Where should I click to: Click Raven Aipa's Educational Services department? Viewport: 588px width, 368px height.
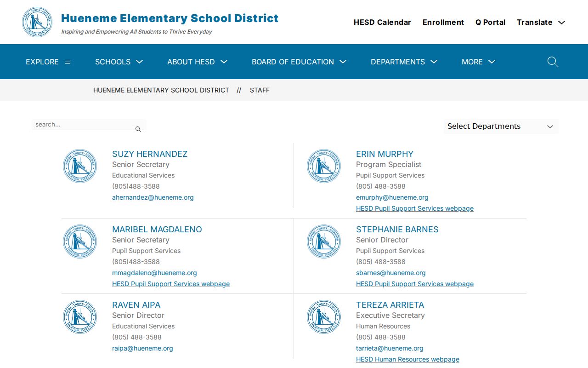pos(143,326)
